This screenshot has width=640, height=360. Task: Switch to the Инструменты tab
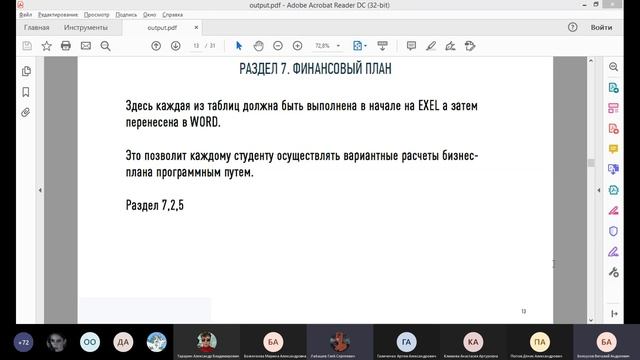click(x=86, y=27)
